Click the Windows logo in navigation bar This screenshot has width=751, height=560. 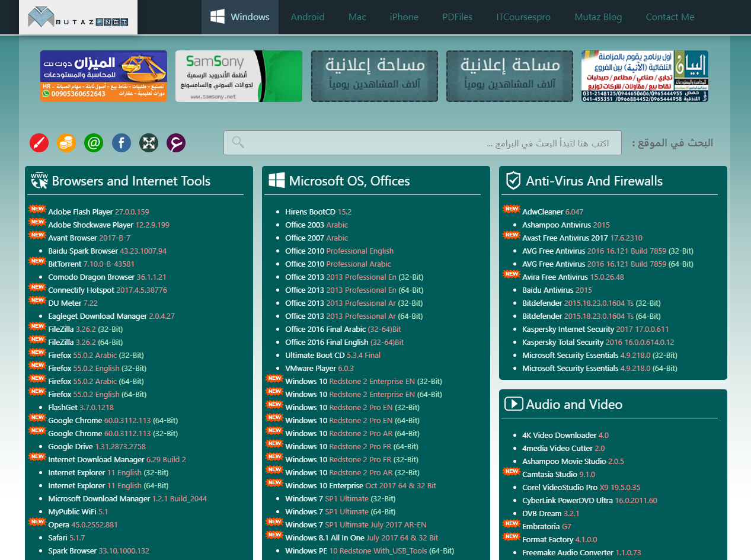pyautogui.click(x=217, y=17)
